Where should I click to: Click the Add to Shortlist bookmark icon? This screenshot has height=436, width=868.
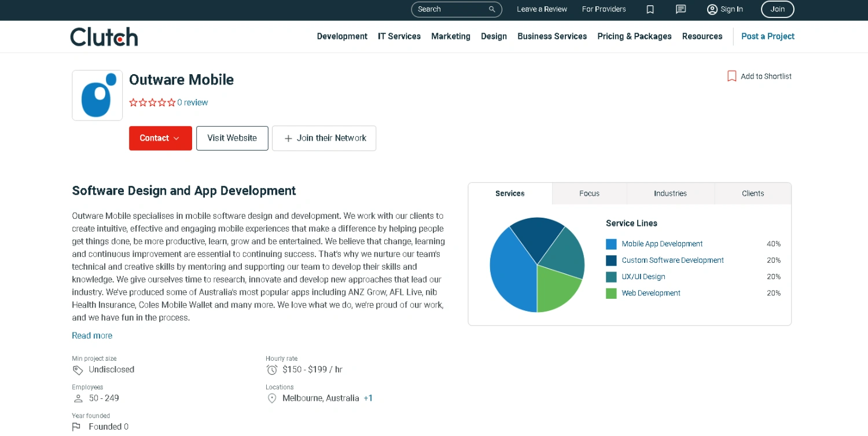(731, 76)
